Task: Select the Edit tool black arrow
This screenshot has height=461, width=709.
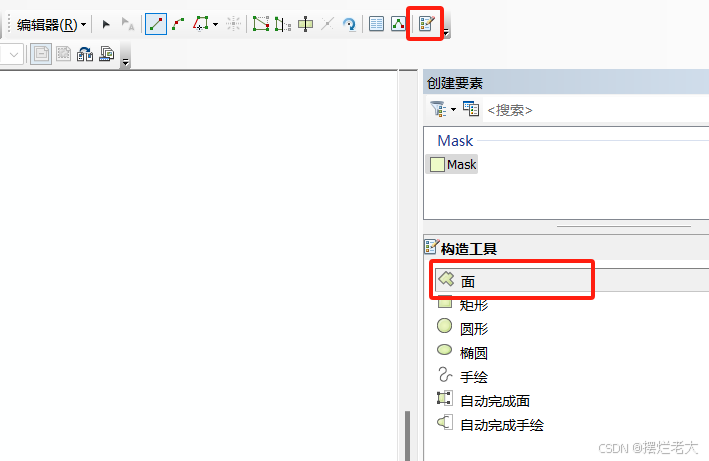Action: [106, 24]
